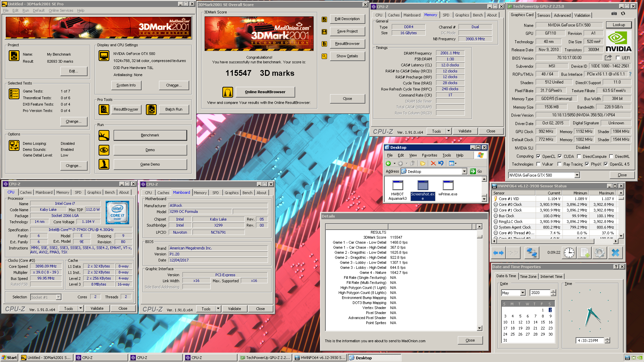Click the BIOS export share icon in GPU-Z

point(608,58)
